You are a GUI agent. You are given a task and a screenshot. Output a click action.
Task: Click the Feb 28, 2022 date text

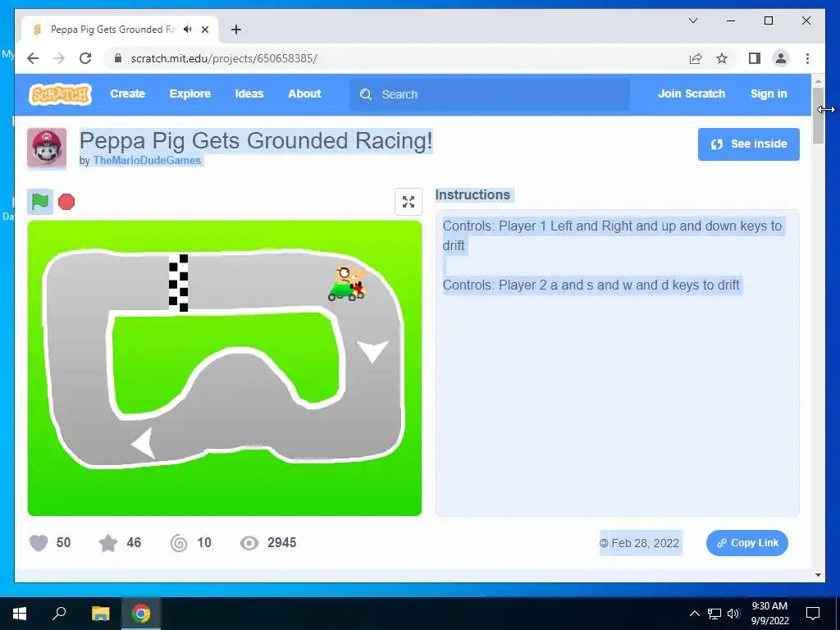pyautogui.click(x=645, y=543)
